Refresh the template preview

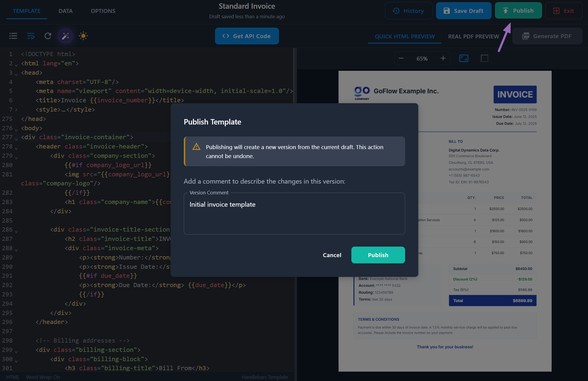point(48,36)
